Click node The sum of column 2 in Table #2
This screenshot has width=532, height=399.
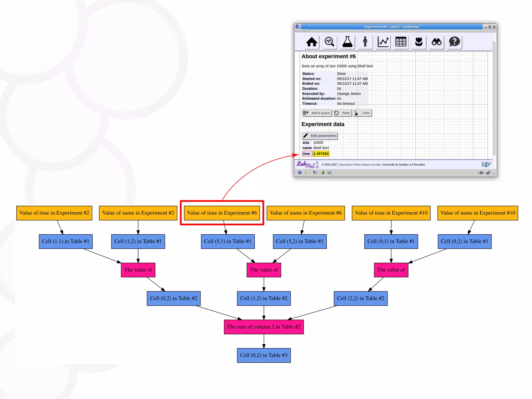(x=264, y=327)
